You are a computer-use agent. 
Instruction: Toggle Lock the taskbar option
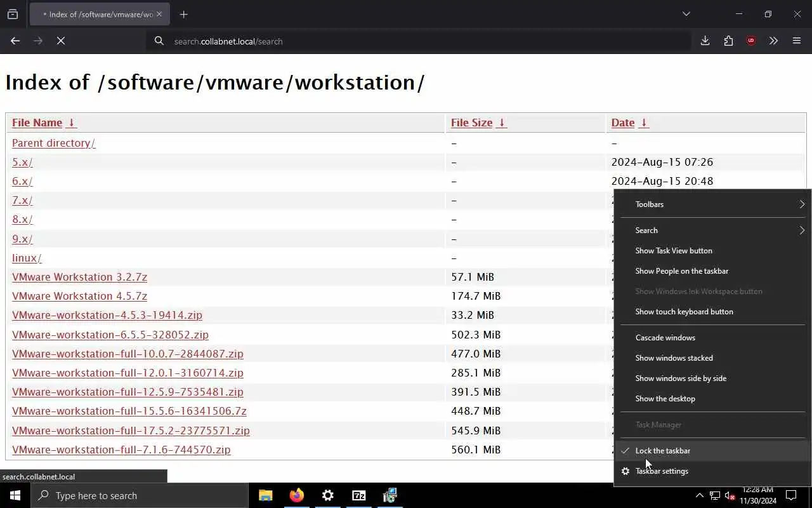click(x=712, y=451)
